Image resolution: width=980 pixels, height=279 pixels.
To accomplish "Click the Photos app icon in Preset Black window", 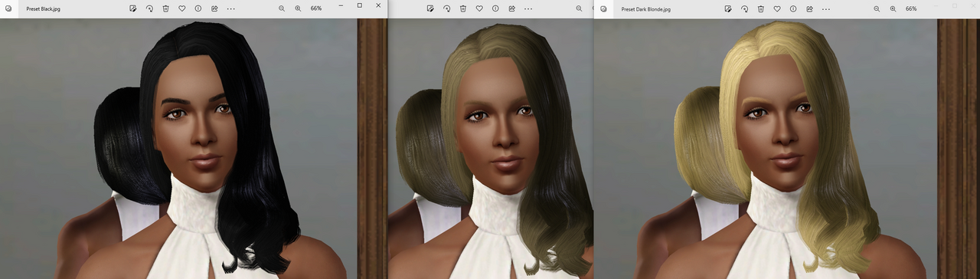I will pyautogui.click(x=9, y=8).
